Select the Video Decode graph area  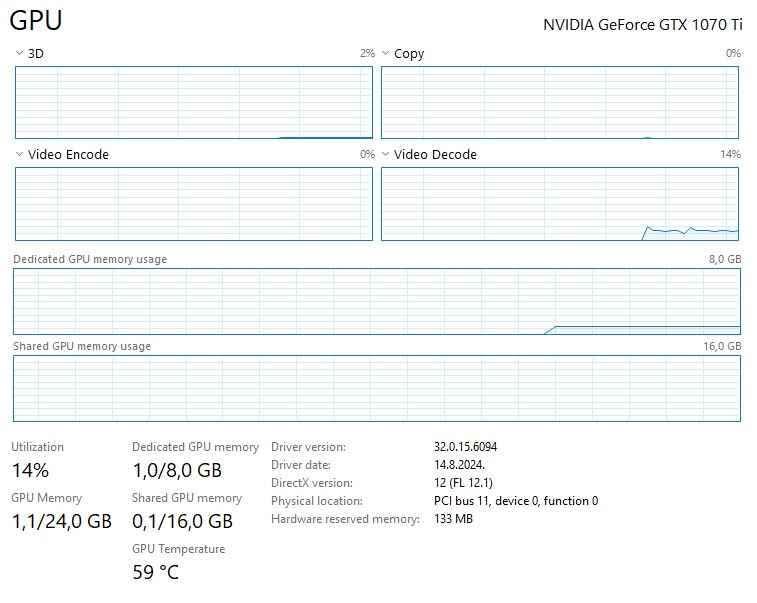pyautogui.click(x=560, y=204)
